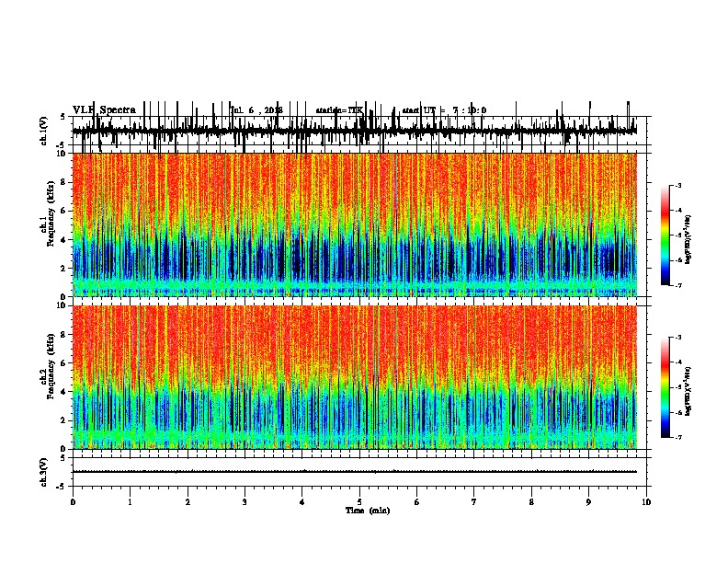Click the ch.2 color bar log PSD label
This screenshot has width=728, height=563.
[x=688, y=391]
